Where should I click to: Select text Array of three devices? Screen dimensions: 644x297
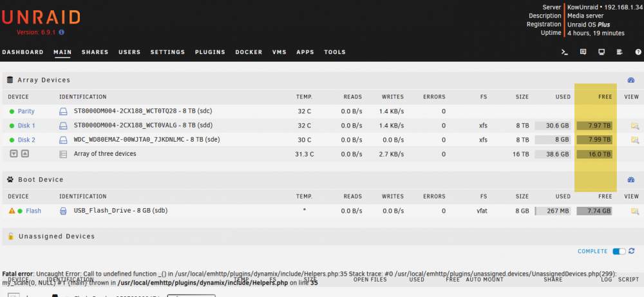105,154
